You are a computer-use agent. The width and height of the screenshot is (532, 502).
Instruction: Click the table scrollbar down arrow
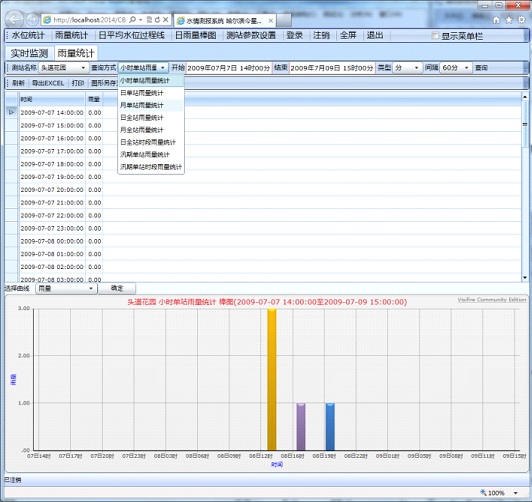525,278
